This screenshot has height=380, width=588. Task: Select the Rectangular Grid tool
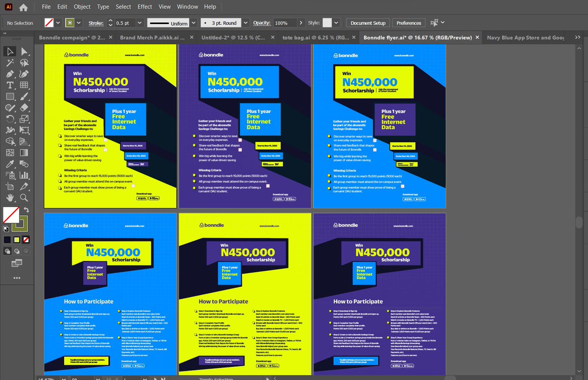(24, 85)
